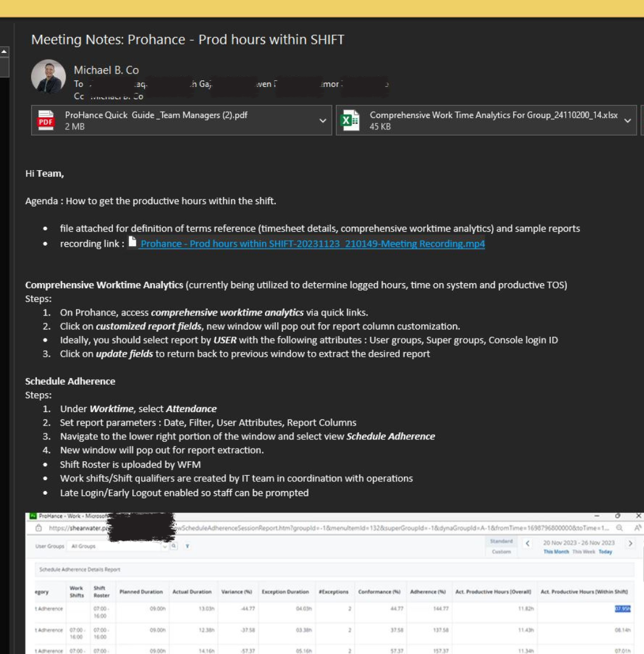
Task: Click the 144.77 Adherence cell
Action: click(x=440, y=609)
